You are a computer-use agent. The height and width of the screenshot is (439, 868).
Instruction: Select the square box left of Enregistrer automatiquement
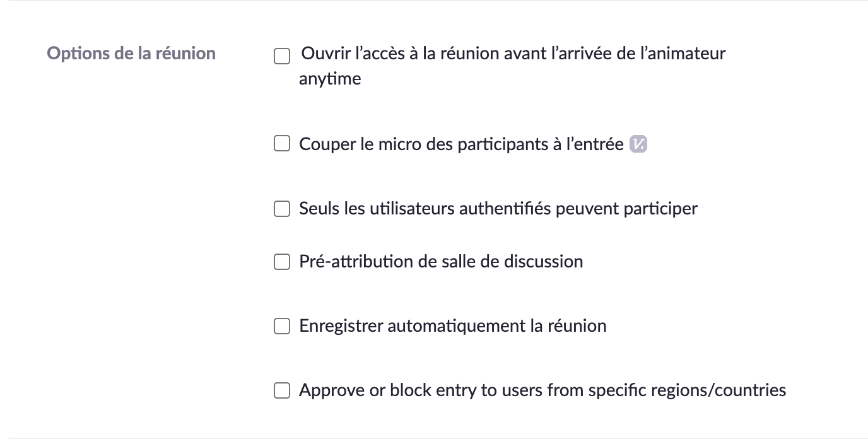(281, 326)
